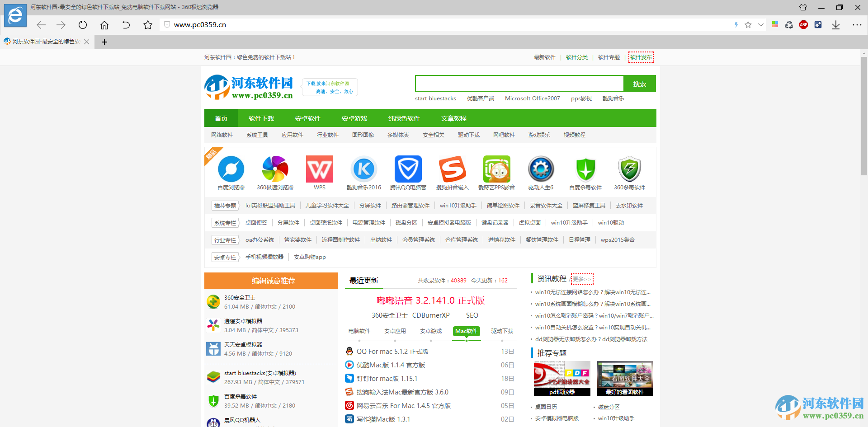This screenshot has width=868, height=427.
Task: Open the 驱动人生6 software icon
Action: (x=541, y=169)
